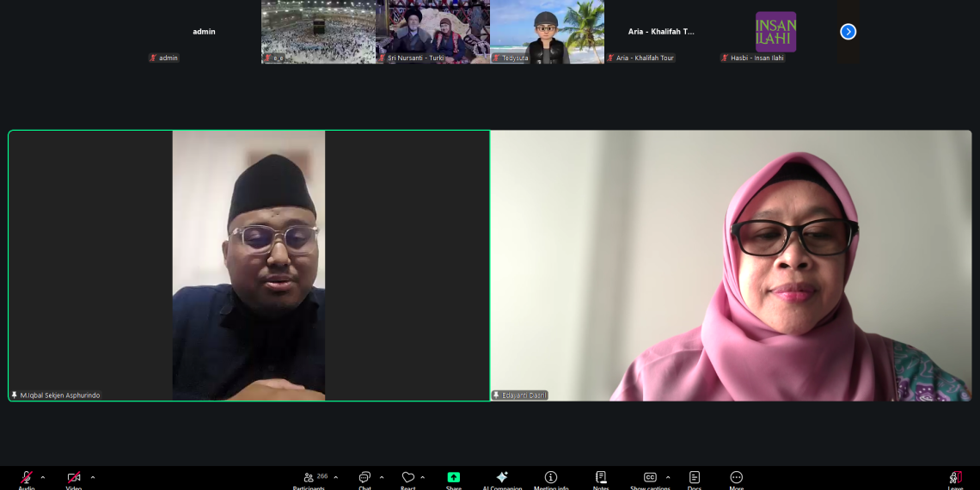Click the 'Sri Nursanti - Turki' name label

click(x=415, y=58)
